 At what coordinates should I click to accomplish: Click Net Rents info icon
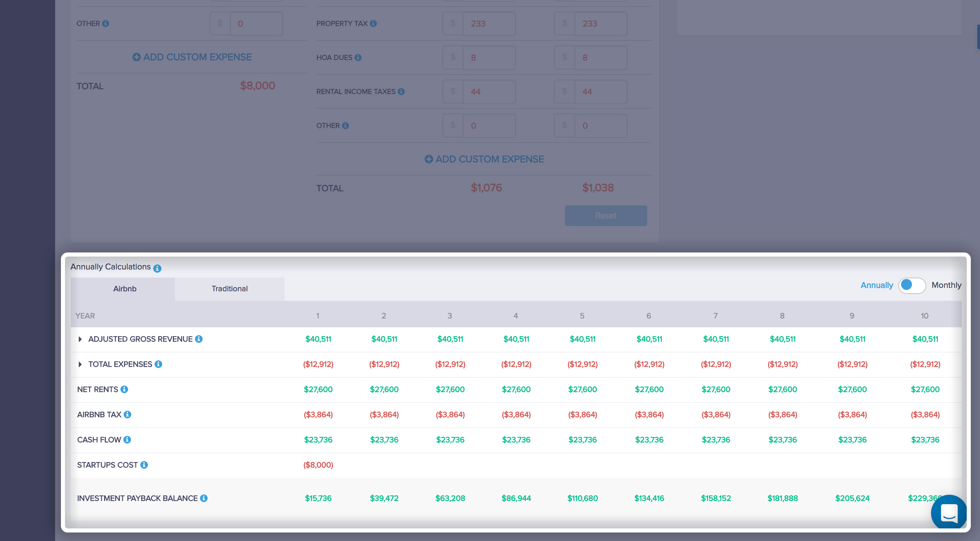[x=124, y=389]
